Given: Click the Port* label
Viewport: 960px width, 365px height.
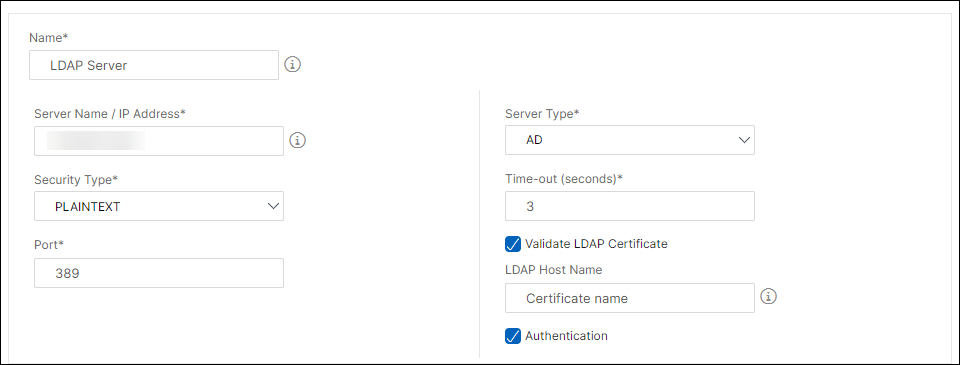Looking at the screenshot, I should click(x=49, y=244).
